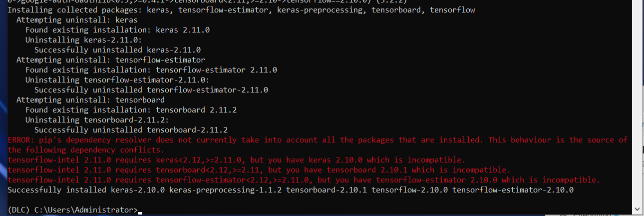
Task: Click the error line requiring tensorflow-estimator<2.12
Action: [304, 180]
